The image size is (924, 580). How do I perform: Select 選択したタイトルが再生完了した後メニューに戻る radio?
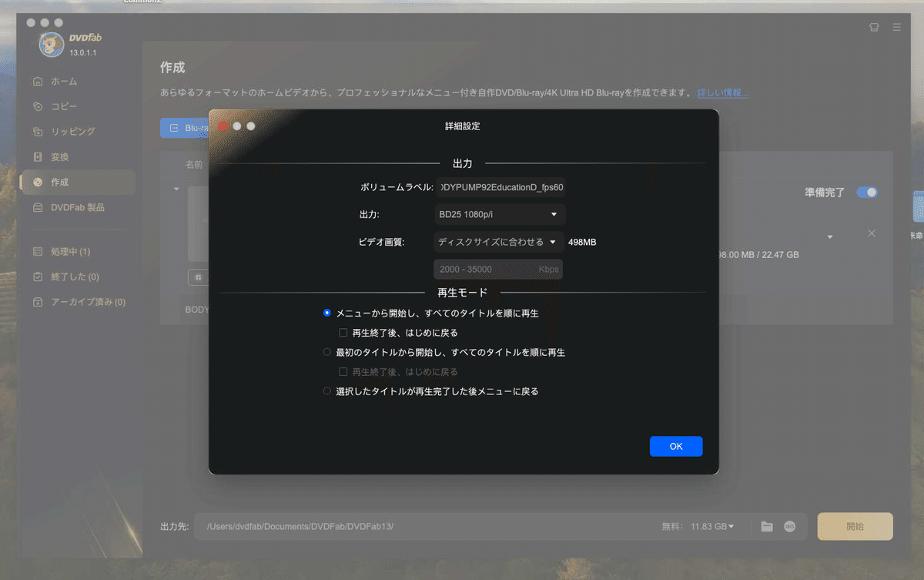click(327, 391)
